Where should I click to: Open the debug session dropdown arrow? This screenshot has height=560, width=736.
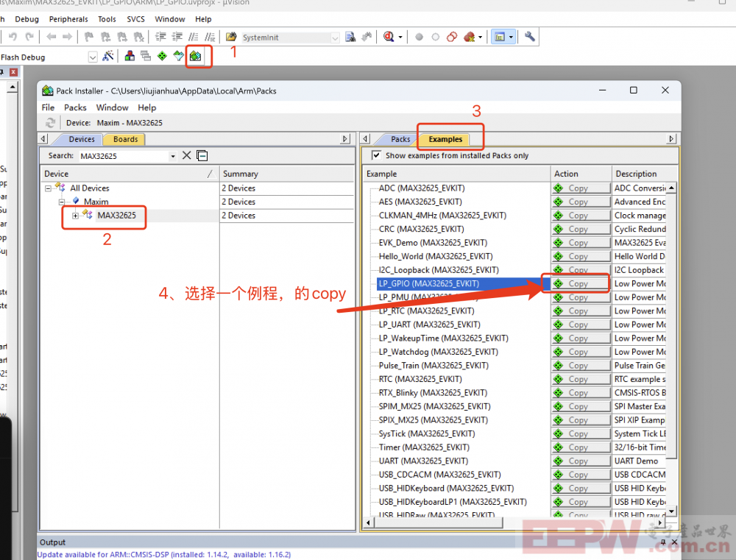400,37
